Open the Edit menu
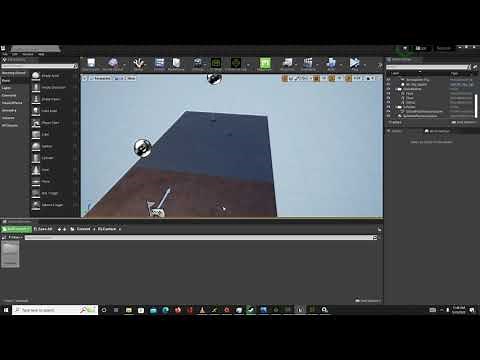The width and height of the screenshot is (480, 360). (15, 54)
